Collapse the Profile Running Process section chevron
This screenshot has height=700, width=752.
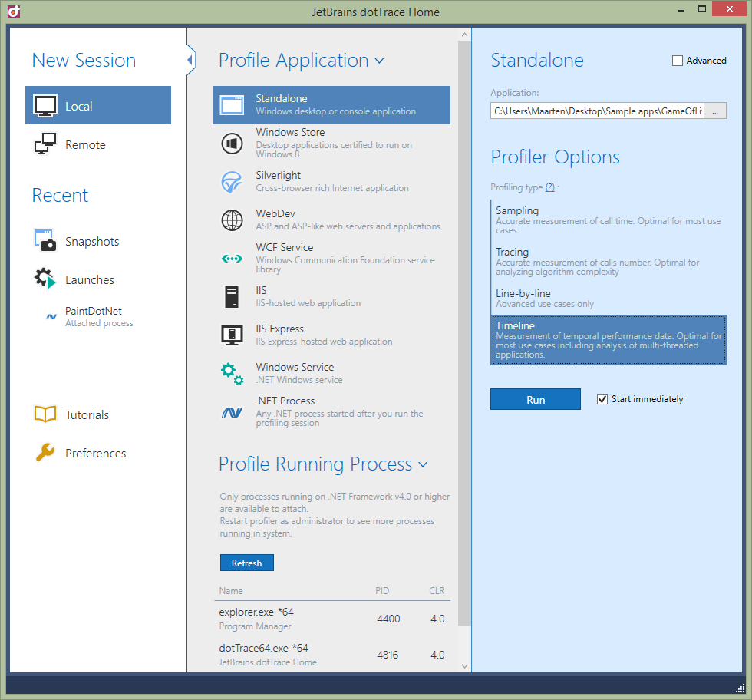pyautogui.click(x=423, y=465)
